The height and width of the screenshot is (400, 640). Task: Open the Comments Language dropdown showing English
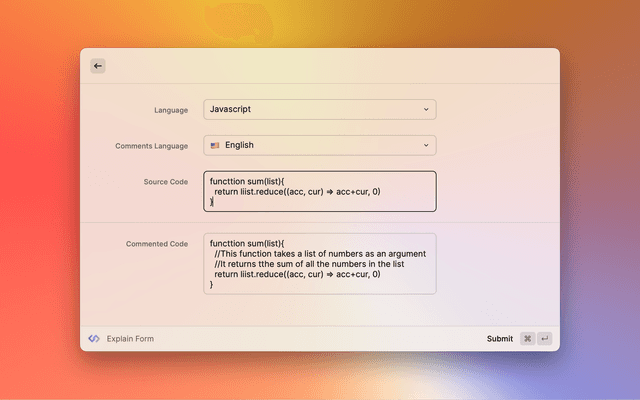click(319, 145)
